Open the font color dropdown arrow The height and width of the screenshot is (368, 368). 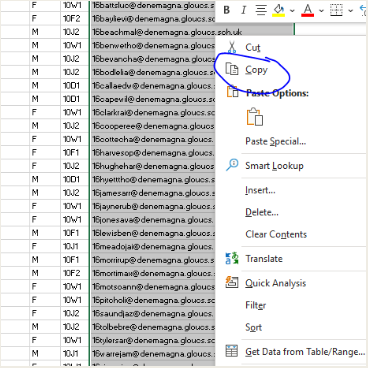321,11
